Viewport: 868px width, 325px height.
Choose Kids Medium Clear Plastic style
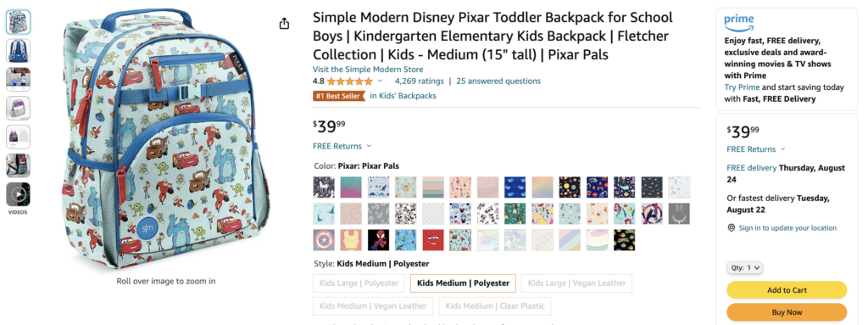pos(495,305)
